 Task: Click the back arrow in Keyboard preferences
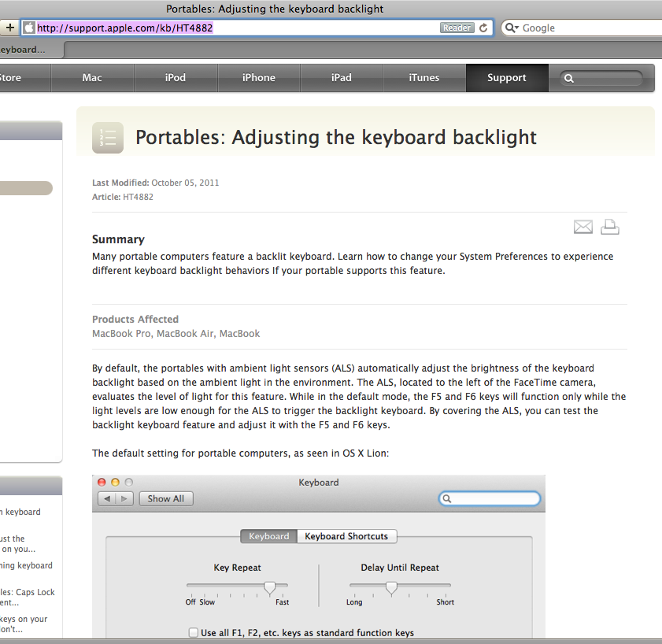point(107,498)
